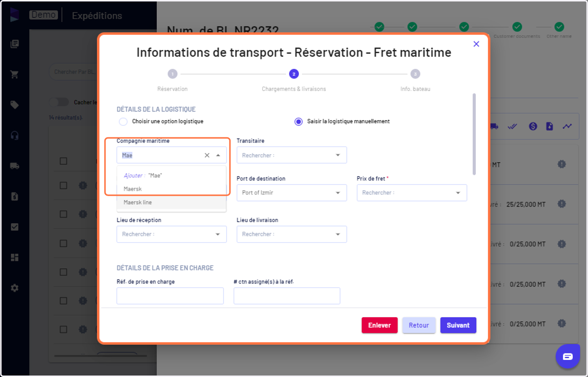Open the truck shipments sidebar icon
The image size is (588, 377).
click(x=15, y=166)
